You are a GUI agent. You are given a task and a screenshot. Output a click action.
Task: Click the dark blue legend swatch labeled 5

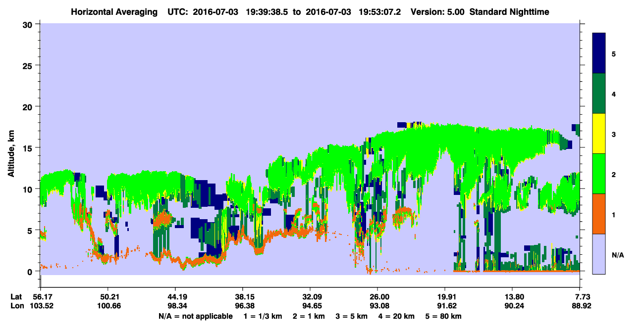[x=599, y=53]
